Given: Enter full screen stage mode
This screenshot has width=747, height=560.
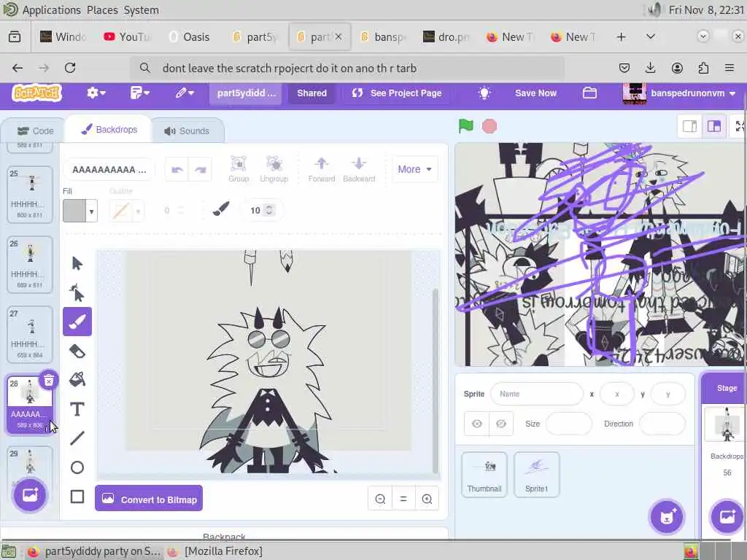Looking at the screenshot, I should click(740, 126).
